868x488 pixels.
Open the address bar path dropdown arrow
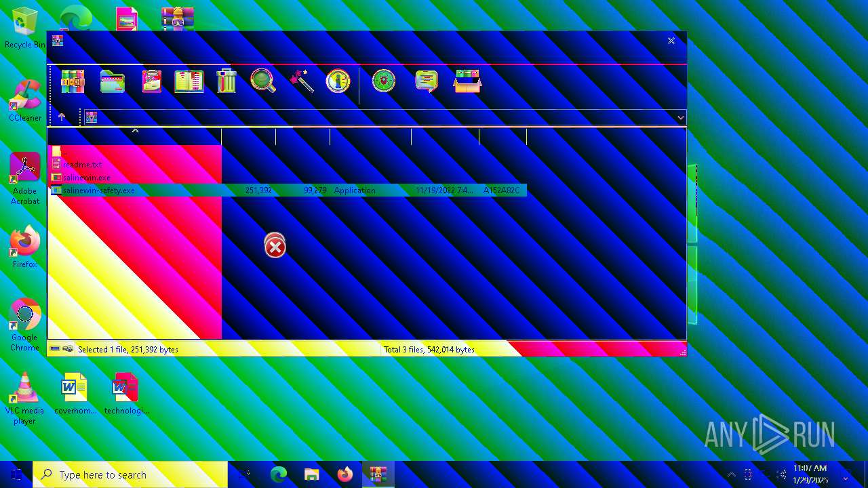(681, 118)
